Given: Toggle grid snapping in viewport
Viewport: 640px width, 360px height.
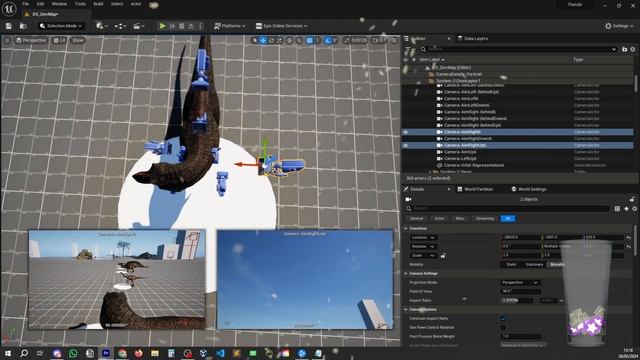Looking at the screenshot, I should [x=310, y=40].
